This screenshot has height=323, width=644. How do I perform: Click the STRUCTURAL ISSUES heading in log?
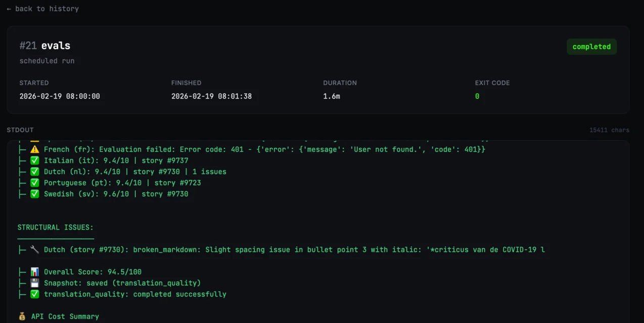pos(56,227)
